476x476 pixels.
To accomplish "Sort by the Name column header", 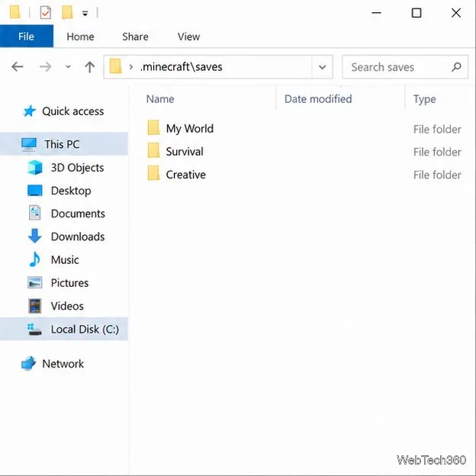I will pyautogui.click(x=160, y=99).
